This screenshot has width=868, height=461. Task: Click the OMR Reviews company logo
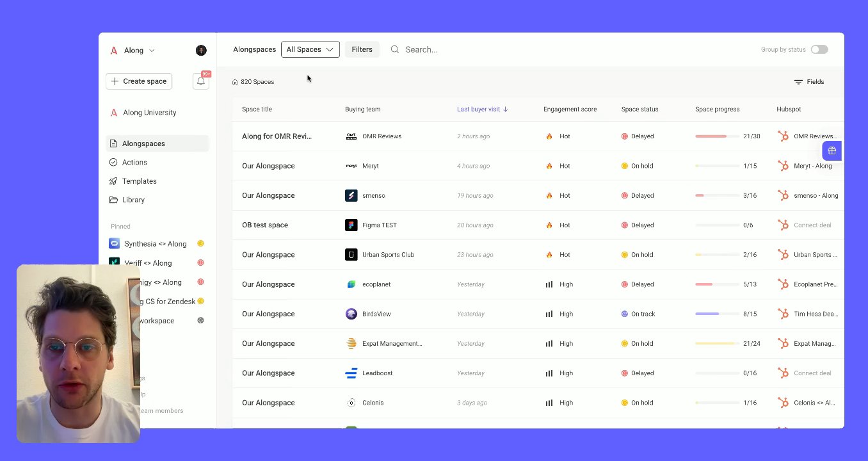[x=351, y=136]
